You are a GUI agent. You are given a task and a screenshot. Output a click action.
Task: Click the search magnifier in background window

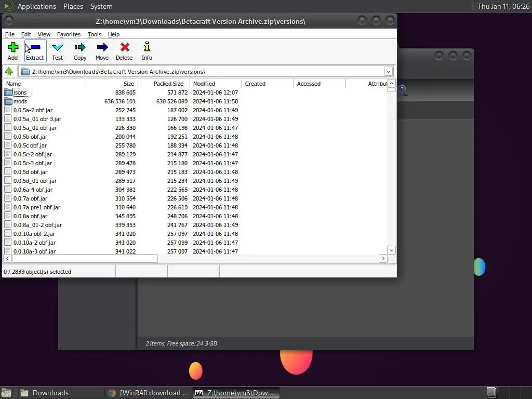pos(403,90)
